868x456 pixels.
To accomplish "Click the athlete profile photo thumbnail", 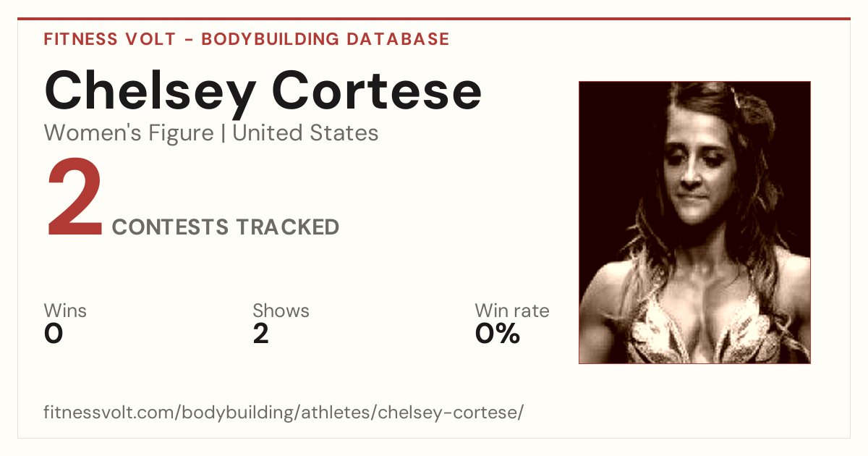I will point(694,222).
